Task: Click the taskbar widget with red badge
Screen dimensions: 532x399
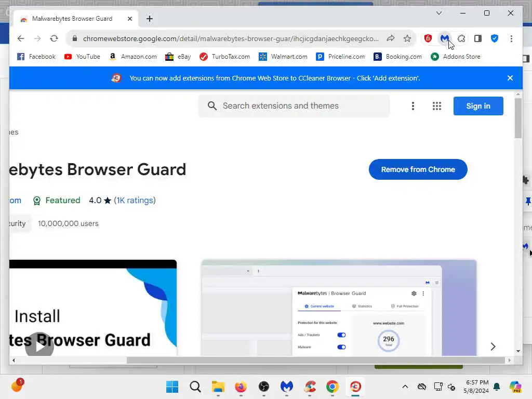Action: click(17, 386)
